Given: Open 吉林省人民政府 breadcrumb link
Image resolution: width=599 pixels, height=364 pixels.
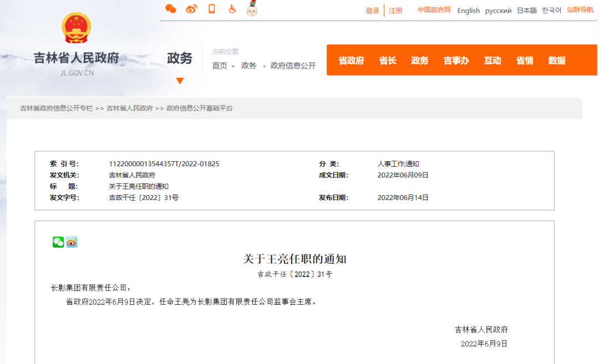Looking at the screenshot, I should [130, 109].
